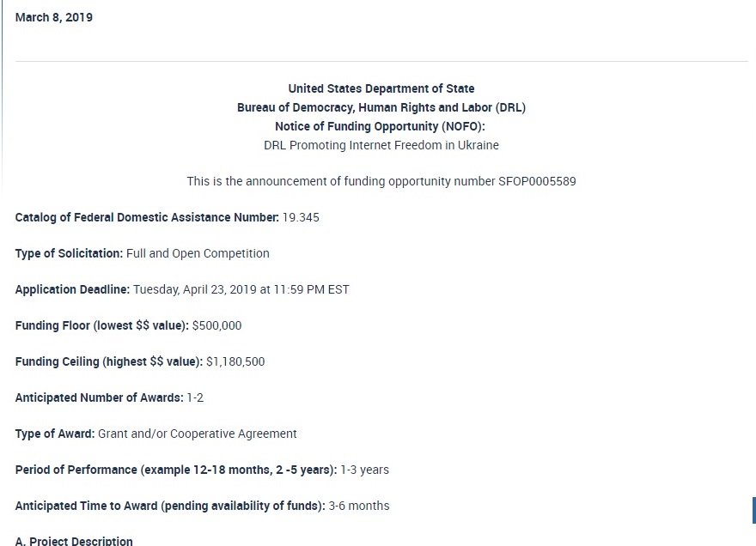Click the Grant and/or Cooperative Agreement text
The image size is (756, 546).
(x=198, y=434)
